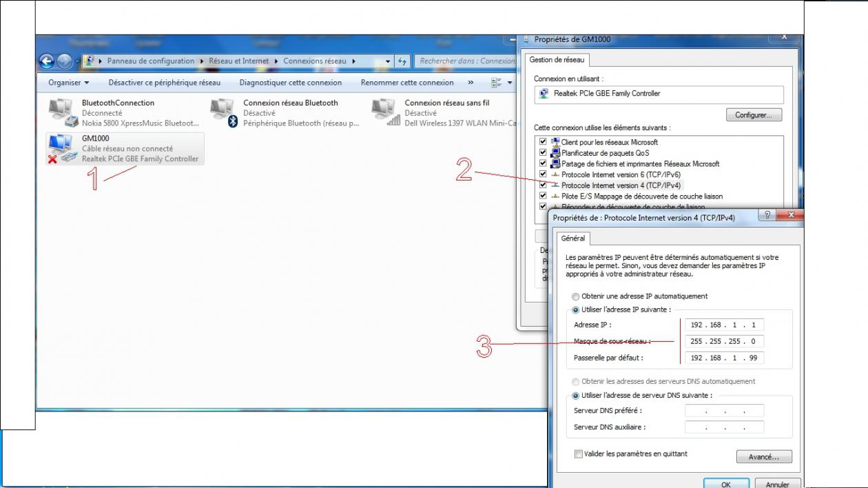Click the Nokia 5800 XpressMusic Bluetooth text
The height and width of the screenshot is (488, 868).
141,123
